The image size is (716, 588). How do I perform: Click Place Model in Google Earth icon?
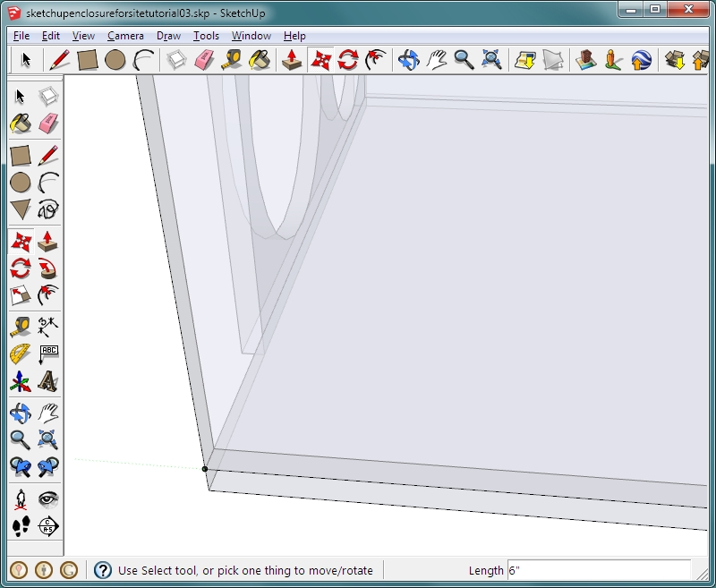pyautogui.click(x=641, y=60)
